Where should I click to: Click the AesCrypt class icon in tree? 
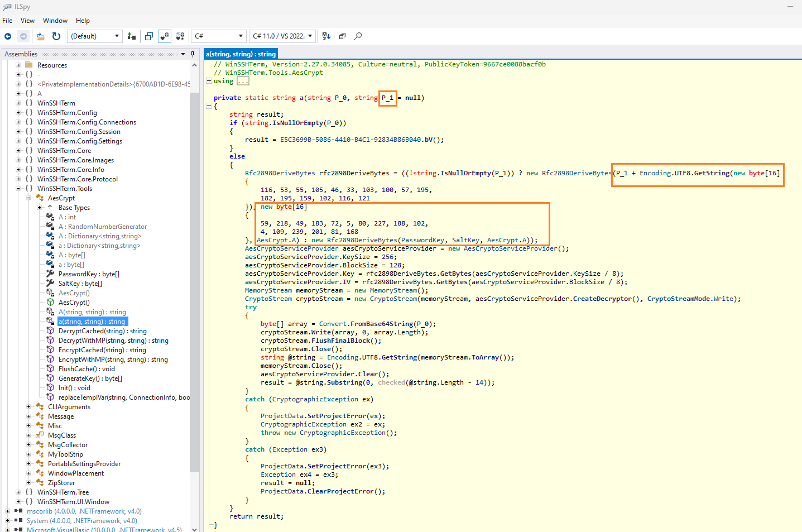pyautogui.click(x=40, y=198)
